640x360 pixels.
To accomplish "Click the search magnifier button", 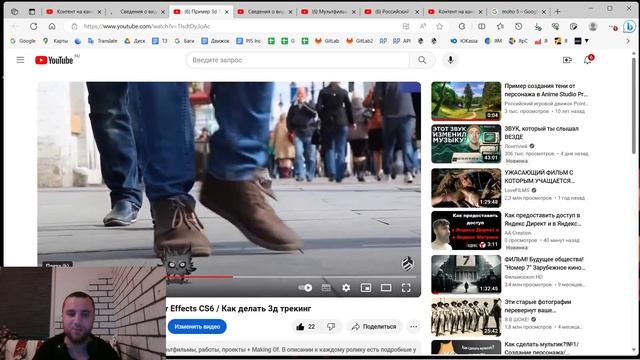I will (422, 60).
